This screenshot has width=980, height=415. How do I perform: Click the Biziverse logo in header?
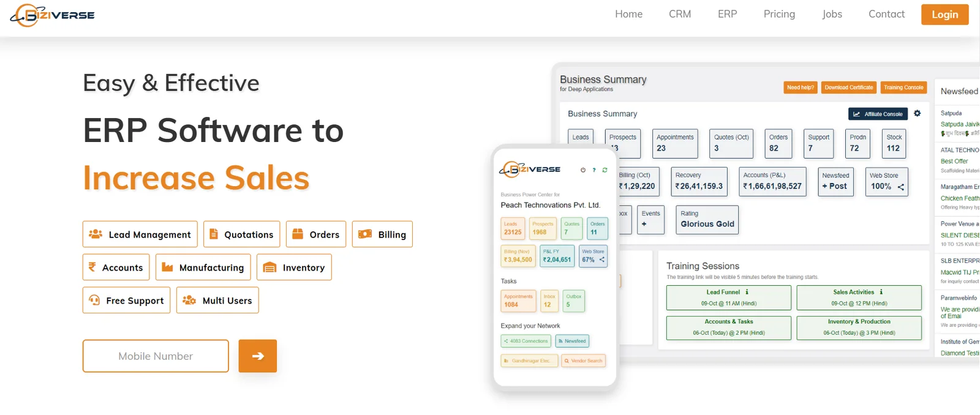(x=53, y=15)
